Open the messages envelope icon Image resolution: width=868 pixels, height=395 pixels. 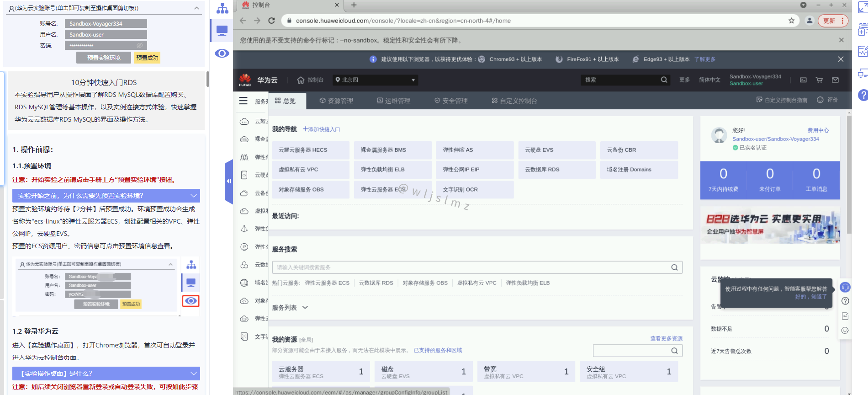coord(835,80)
